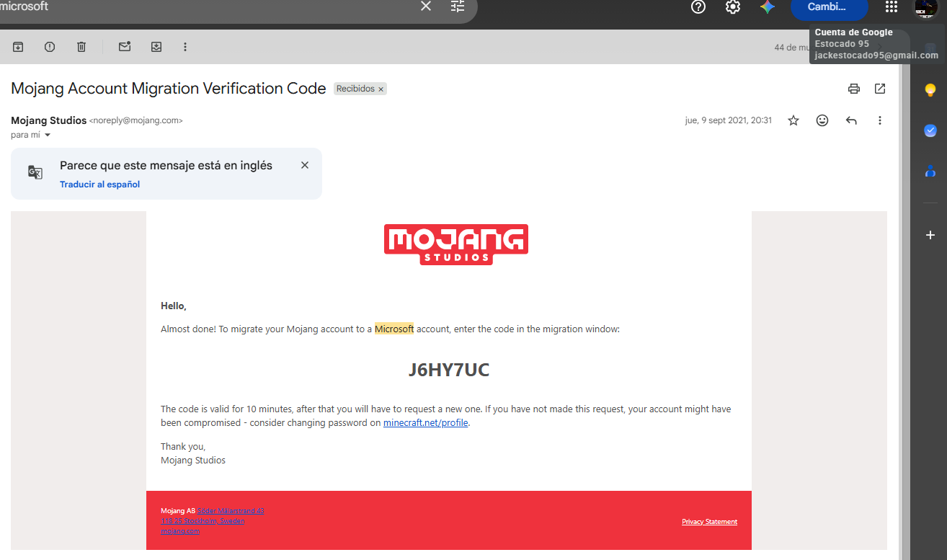Clear the search box with the X icon
The height and width of the screenshot is (560, 947).
click(x=426, y=6)
